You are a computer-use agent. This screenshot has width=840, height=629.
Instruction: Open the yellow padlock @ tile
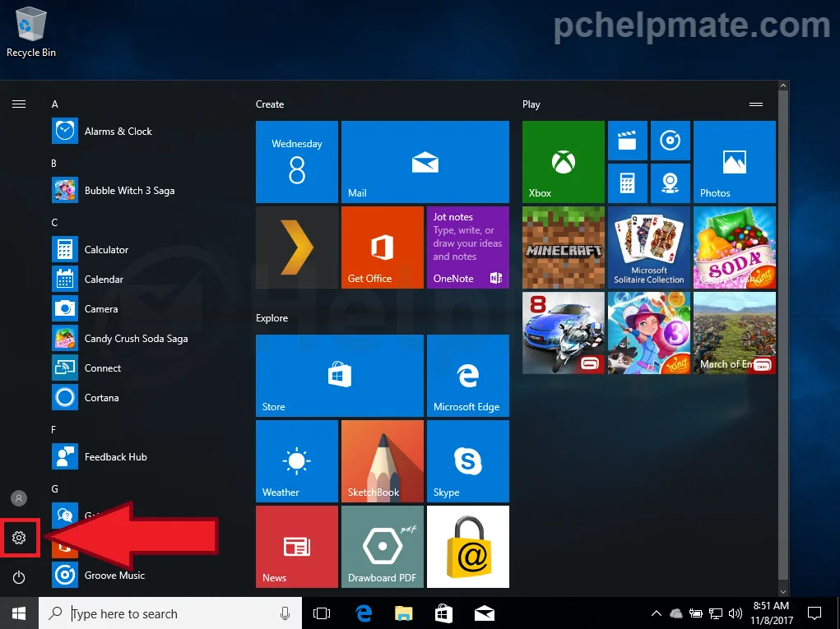[x=468, y=547]
